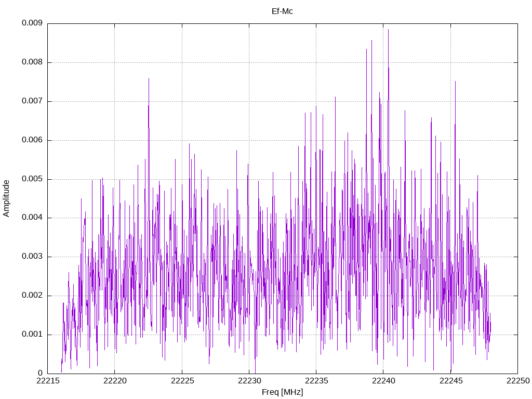Click the x-axis tick label 22215

click(x=47, y=381)
